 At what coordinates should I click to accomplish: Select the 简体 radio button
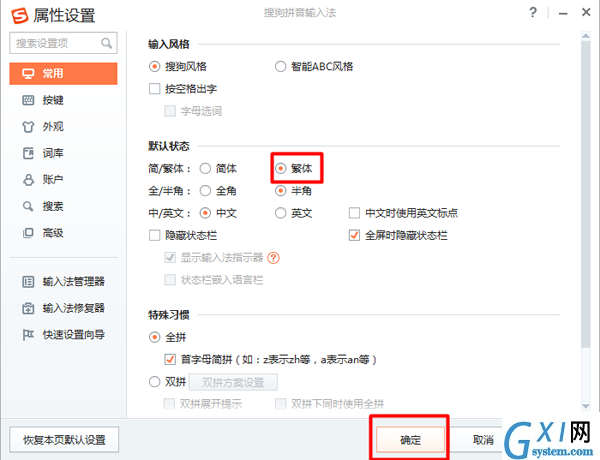click(205, 168)
